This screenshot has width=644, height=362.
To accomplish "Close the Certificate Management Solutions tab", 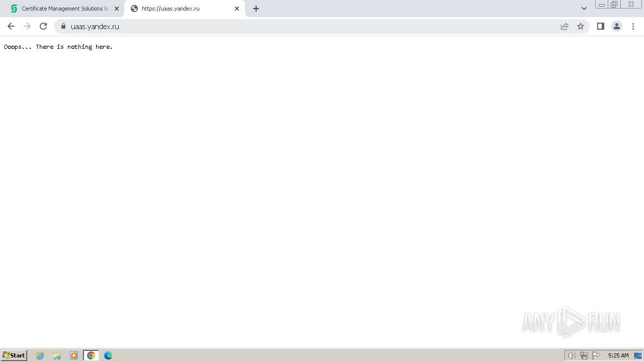I will click(x=117, y=9).
